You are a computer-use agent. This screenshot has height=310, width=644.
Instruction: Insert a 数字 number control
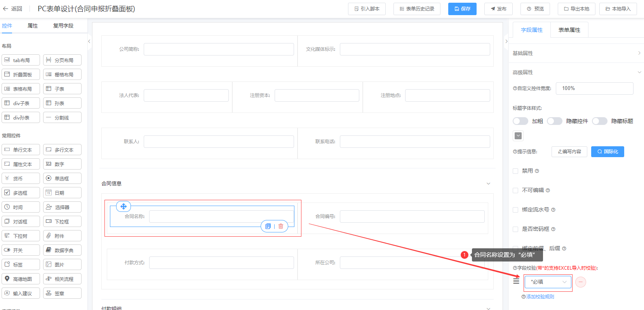point(62,164)
